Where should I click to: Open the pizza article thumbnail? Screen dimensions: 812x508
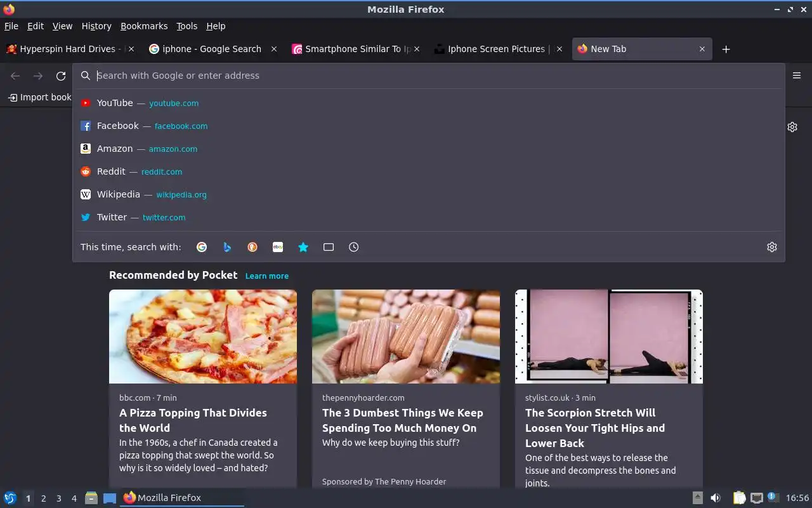(203, 337)
